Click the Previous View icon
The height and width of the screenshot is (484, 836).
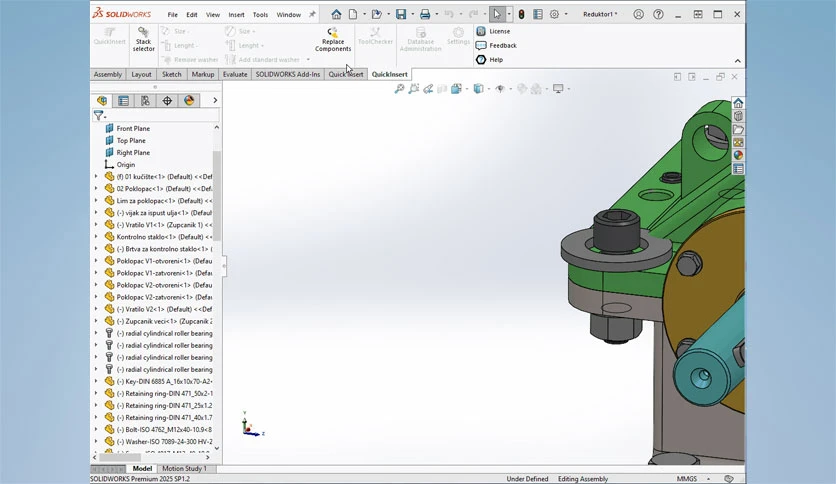tap(428, 88)
